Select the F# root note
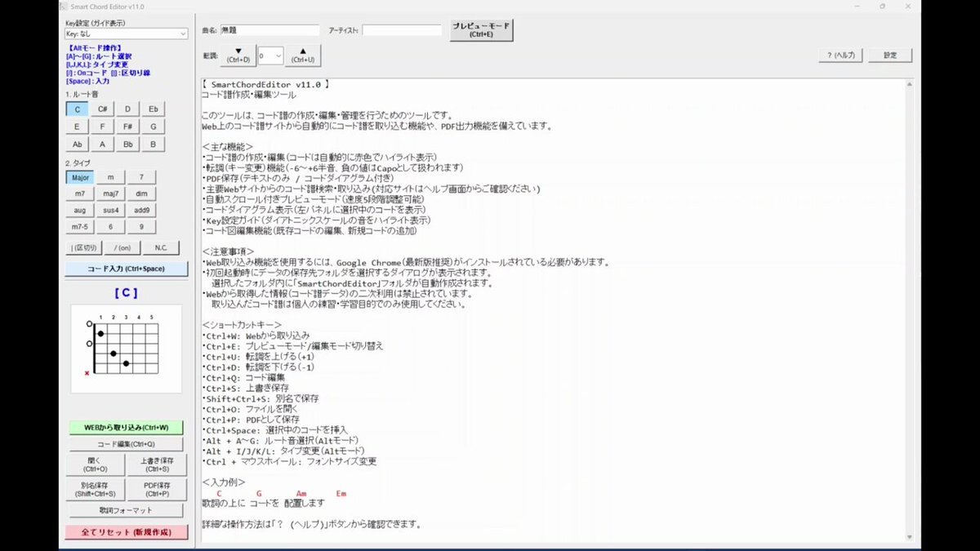980x551 pixels. coord(127,127)
